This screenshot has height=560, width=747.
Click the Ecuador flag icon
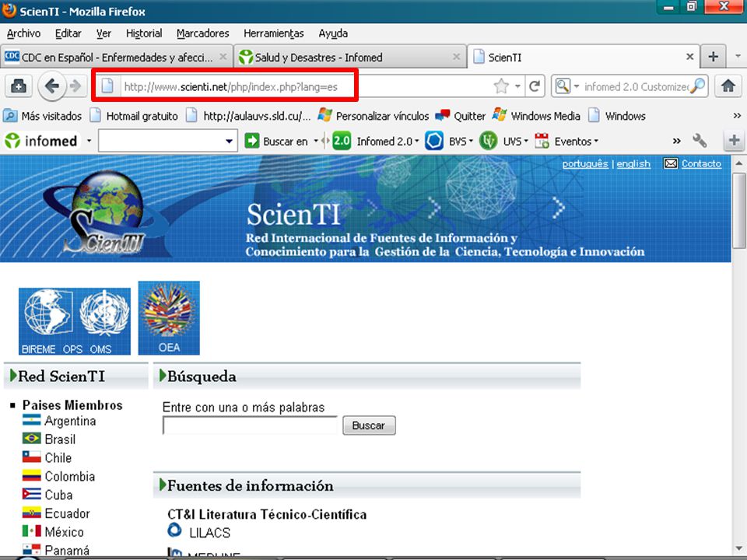[x=31, y=513]
